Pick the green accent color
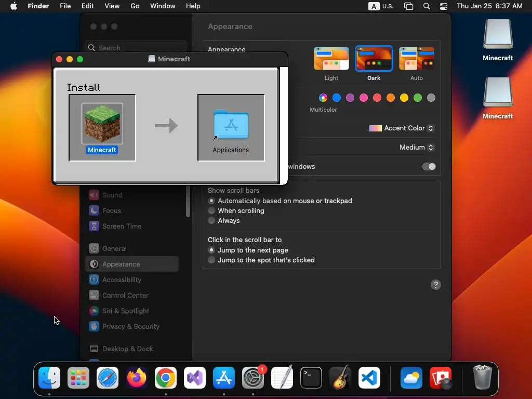Image resolution: width=532 pixels, height=399 pixels. click(x=418, y=98)
